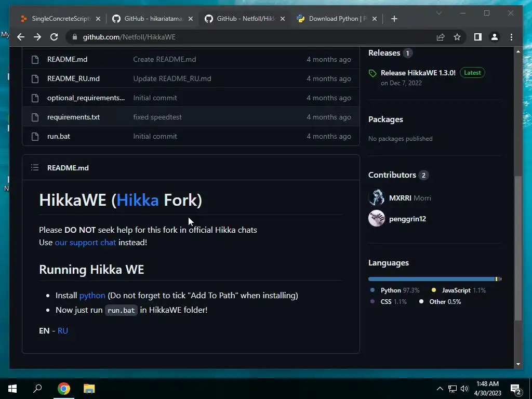532x399 pixels.
Task: Open the Packages heading
Action: 386,119
